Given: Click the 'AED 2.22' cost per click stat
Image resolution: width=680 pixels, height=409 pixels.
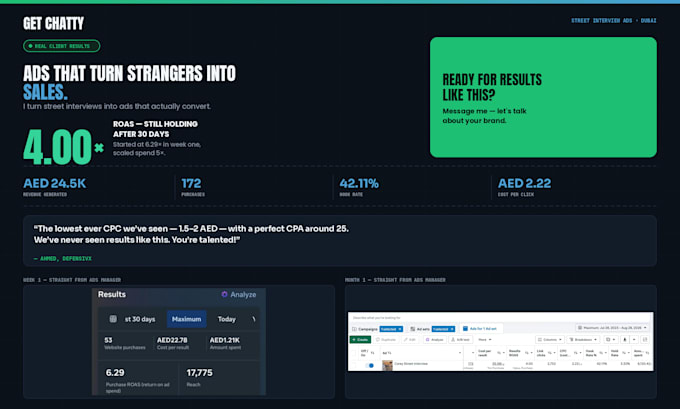Looking at the screenshot, I should pos(524,183).
